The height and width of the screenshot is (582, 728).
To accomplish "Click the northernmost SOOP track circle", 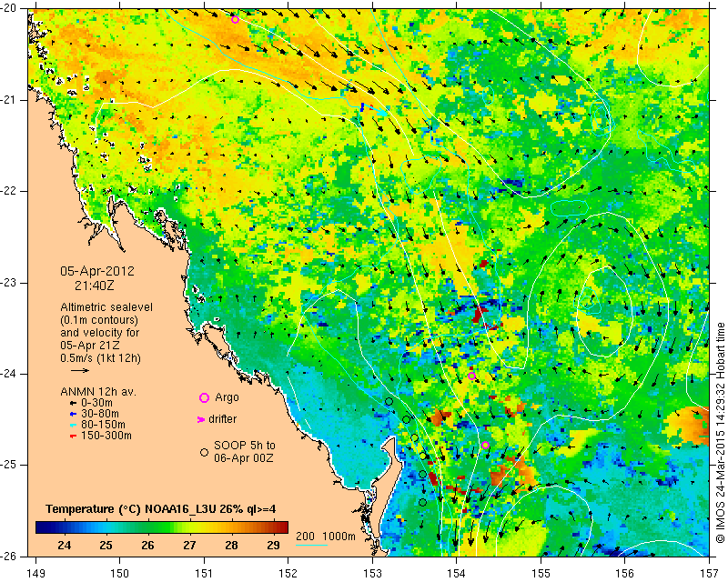I will tap(389, 401).
